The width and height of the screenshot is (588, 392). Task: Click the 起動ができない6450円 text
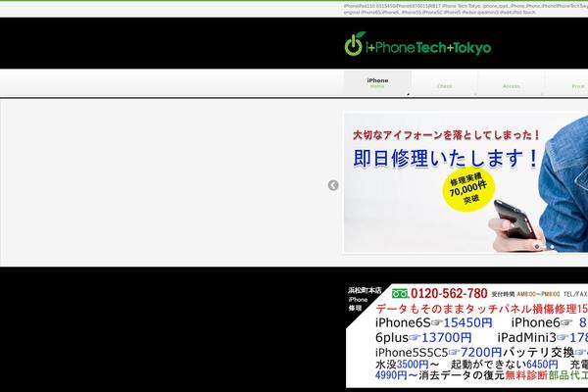click(x=505, y=365)
